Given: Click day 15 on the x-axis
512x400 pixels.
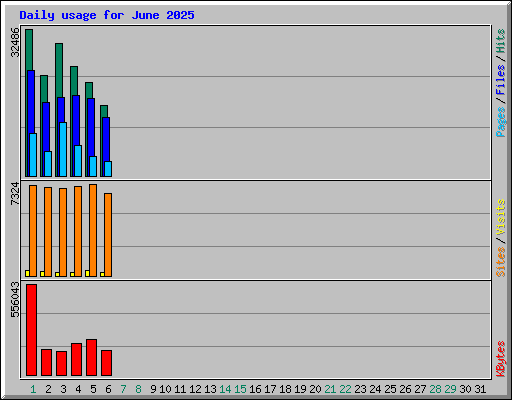Looking at the screenshot, I should click(240, 389).
